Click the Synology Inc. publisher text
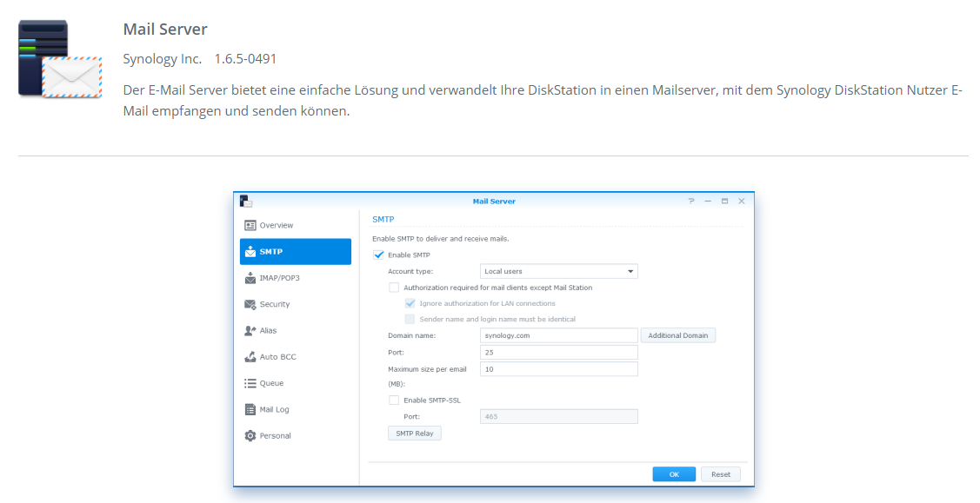This screenshot has height=503, width=980. (x=162, y=59)
